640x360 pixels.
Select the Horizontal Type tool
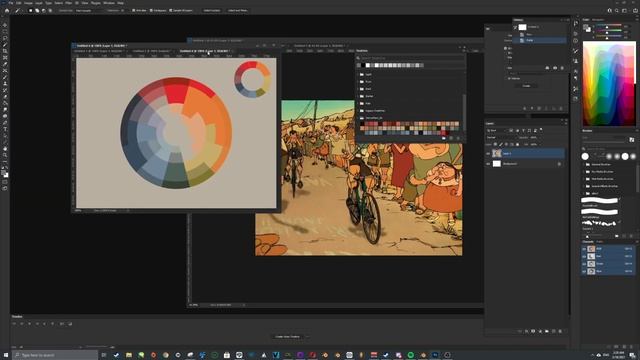5,129
